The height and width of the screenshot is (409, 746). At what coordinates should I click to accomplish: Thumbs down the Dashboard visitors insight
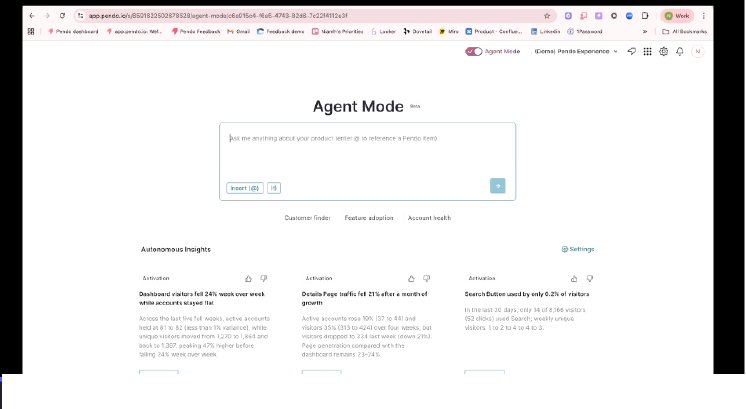point(264,279)
